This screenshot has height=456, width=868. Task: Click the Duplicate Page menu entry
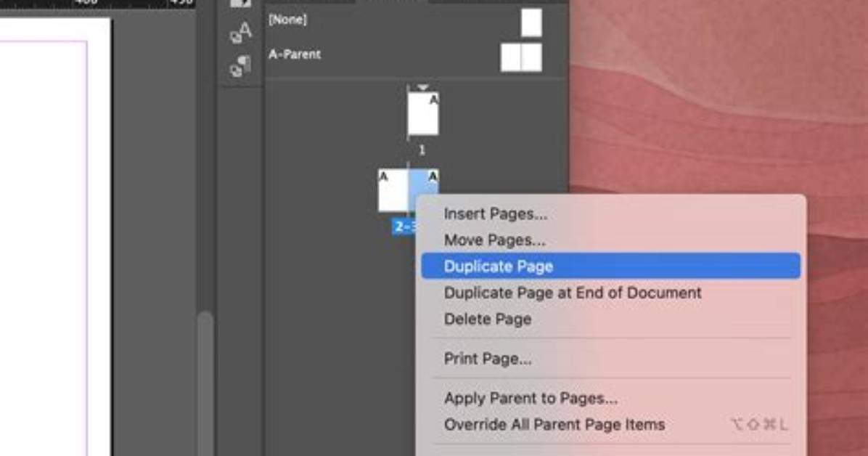[x=610, y=266]
